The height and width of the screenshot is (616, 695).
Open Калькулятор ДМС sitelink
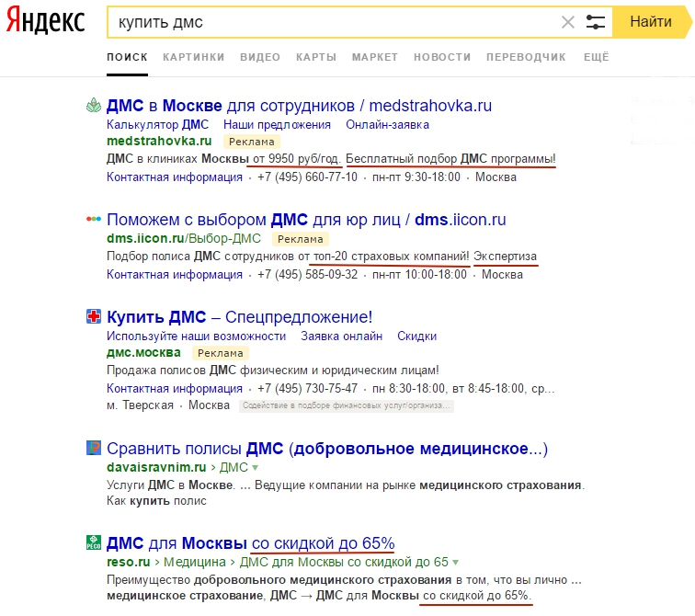157,124
